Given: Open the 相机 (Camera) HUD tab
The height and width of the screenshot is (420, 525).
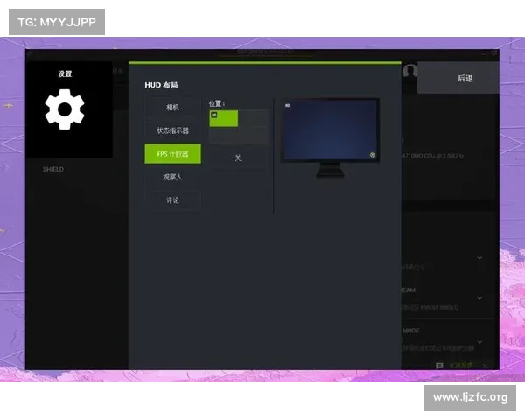Looking at the screenshot, I should tap(172, 107).
